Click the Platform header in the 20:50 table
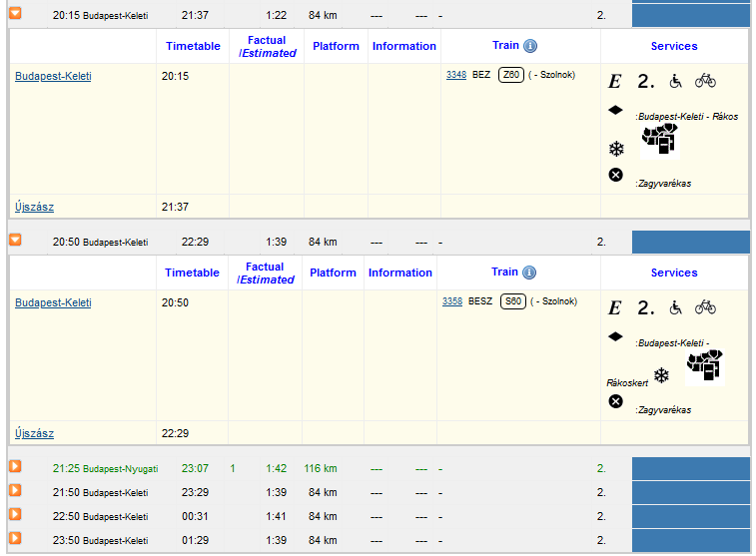756x556 pixels. coord(333,273)
